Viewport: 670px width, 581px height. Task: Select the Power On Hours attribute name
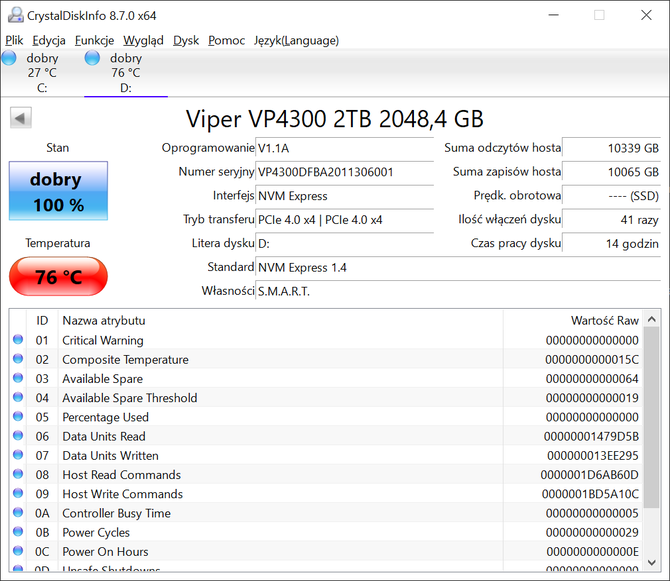pos(105,552)
